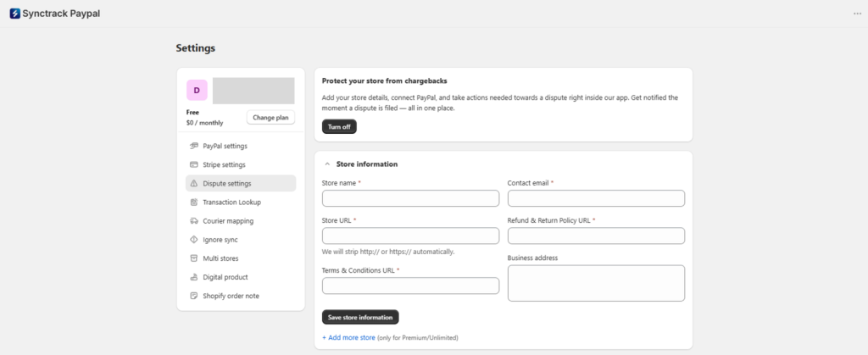The width and height of the screenshot is (868, 355).
Task: Click the Shopify order note icon
Action: [x=194, y=296]
